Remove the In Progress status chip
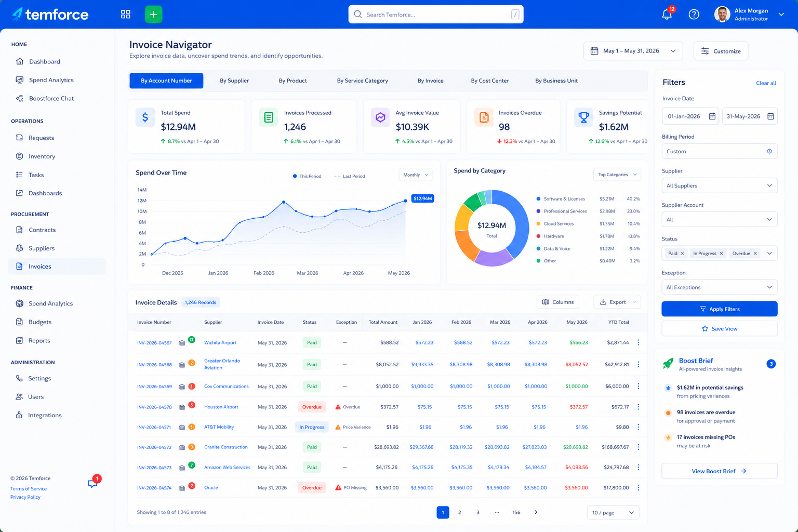 pyautogui.click(x=721, y=254)
